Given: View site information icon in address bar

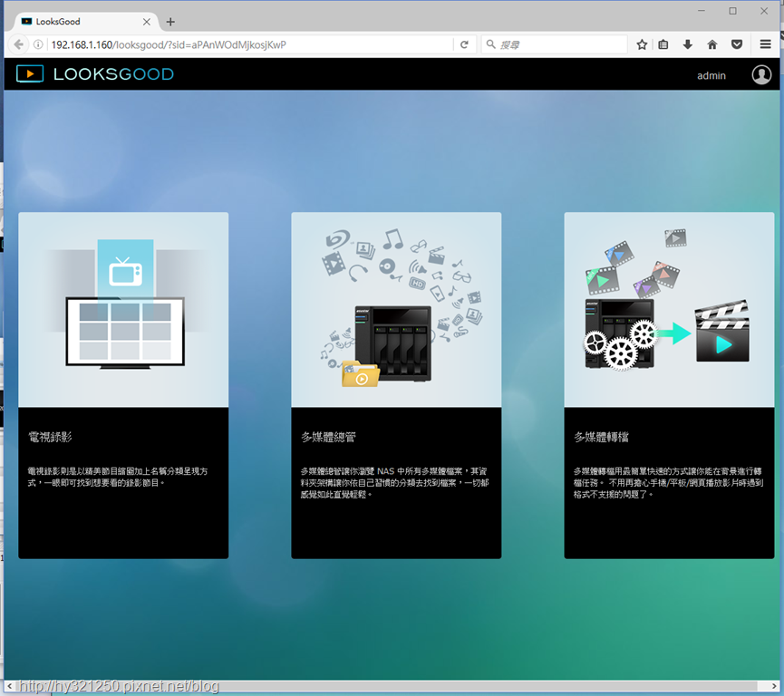Looking at the screenshot, I should coord(38,44).
